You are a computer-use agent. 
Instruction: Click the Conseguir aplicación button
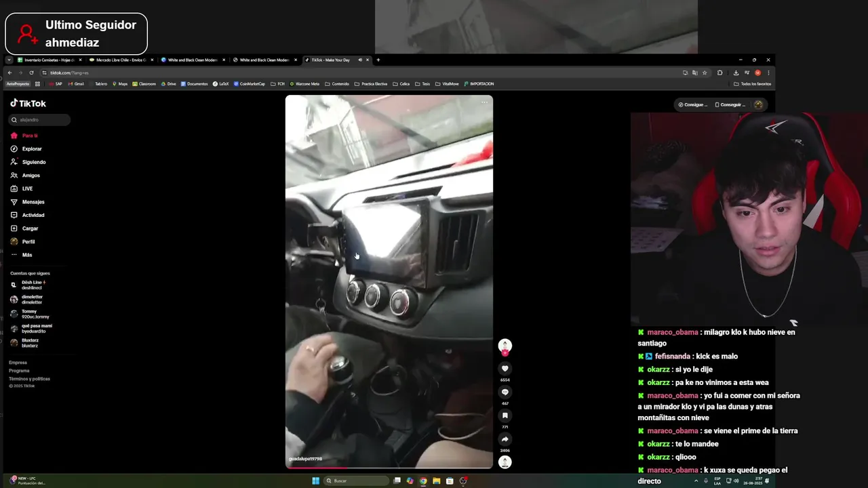click(x=729, y=104)
